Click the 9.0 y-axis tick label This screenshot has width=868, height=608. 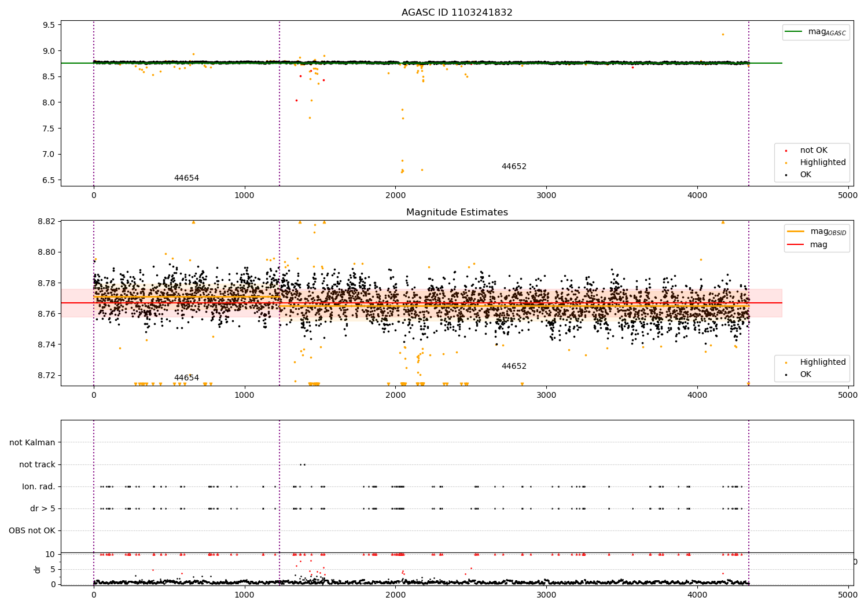49,51
